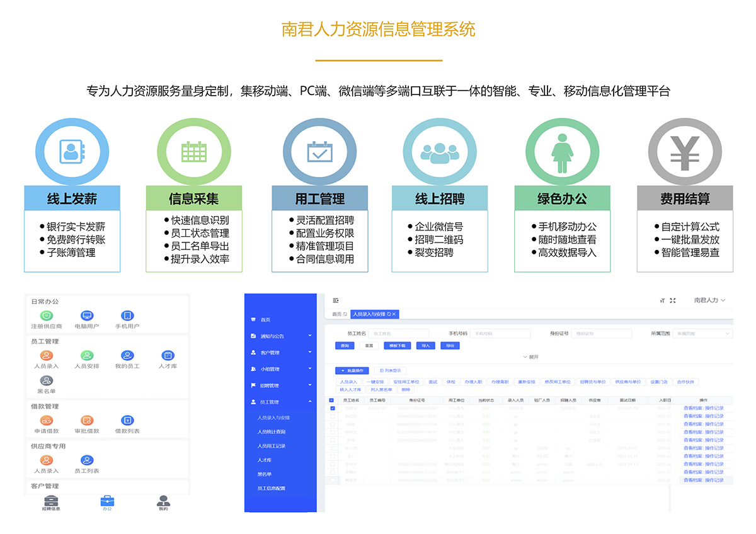This screenshot has height=534, width=756.
Task: Open the 所属范围 dropdown
Action: (x=701, y=333)
